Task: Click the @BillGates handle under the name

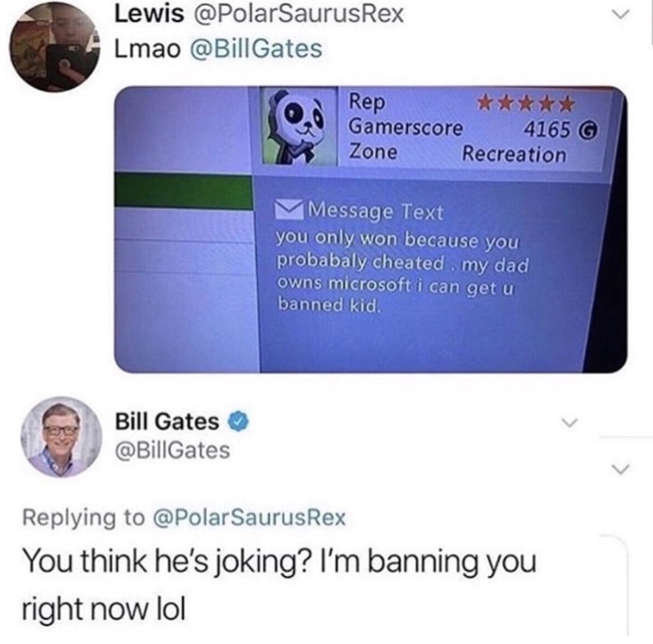Action: 172,451
